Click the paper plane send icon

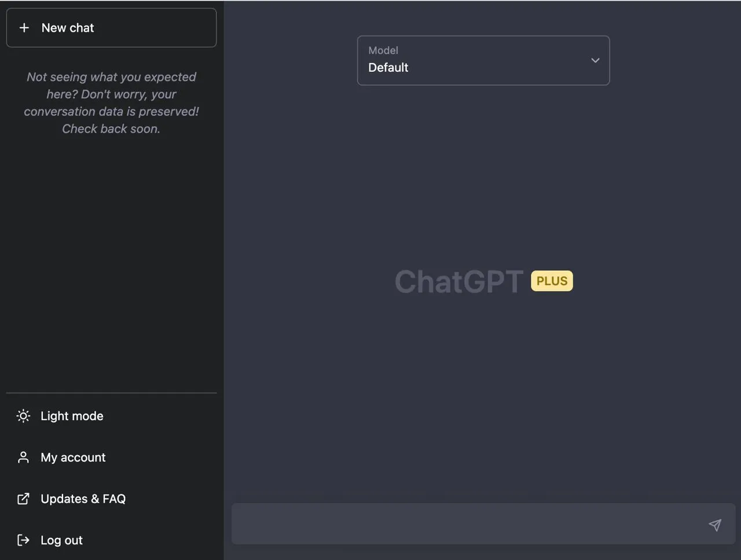point(715,525)
